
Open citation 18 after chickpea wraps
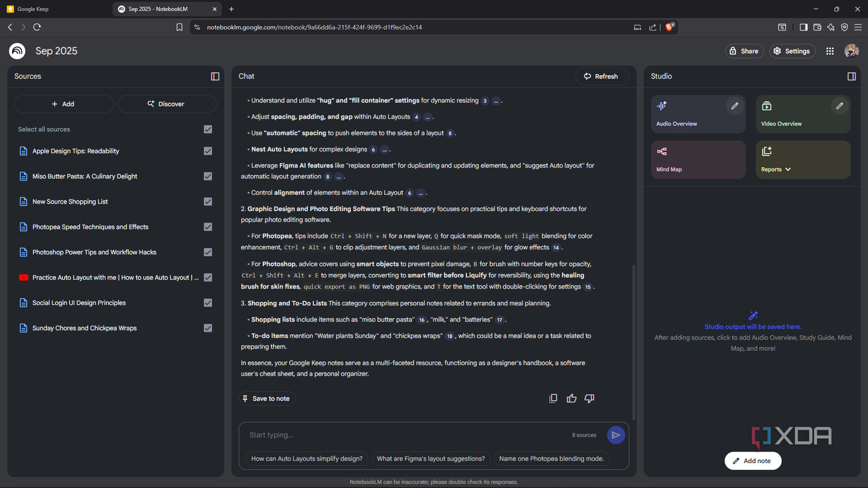pyautogui.click(x=450, y=337)
